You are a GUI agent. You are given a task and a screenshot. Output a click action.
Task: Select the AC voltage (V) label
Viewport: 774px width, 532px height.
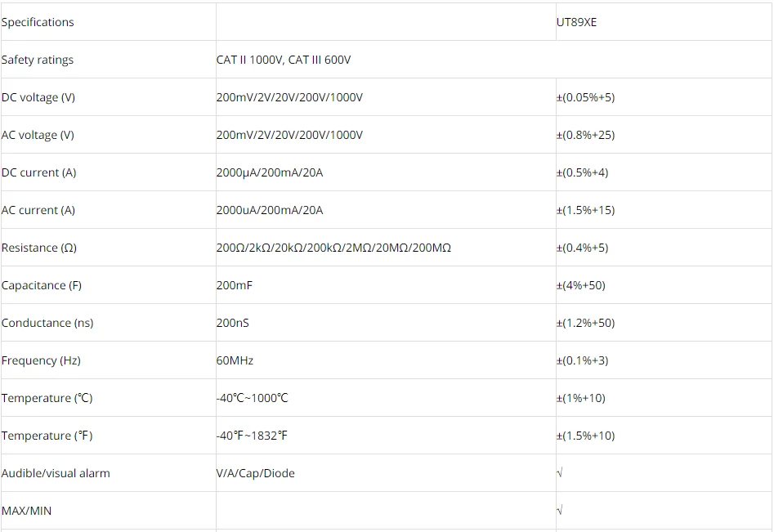point(38,135)
